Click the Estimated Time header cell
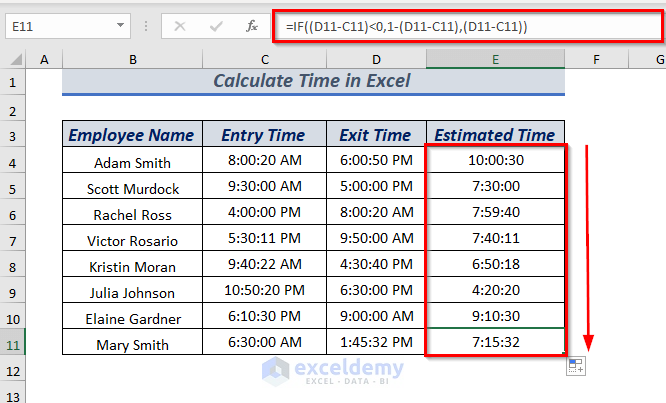Image resolution: width=666 pixels, height=403 pixels. click(x=495, y=134)
